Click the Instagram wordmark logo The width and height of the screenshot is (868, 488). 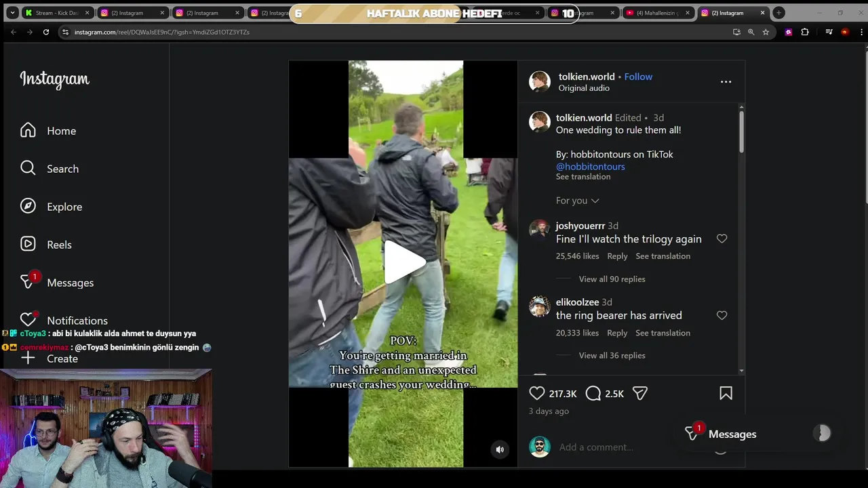(x=54, y=80)
